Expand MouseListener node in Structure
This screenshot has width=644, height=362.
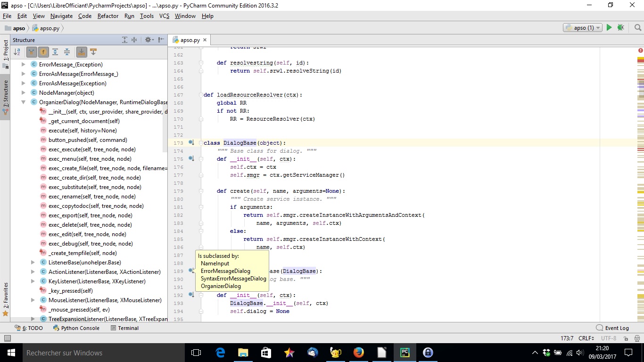33,300
